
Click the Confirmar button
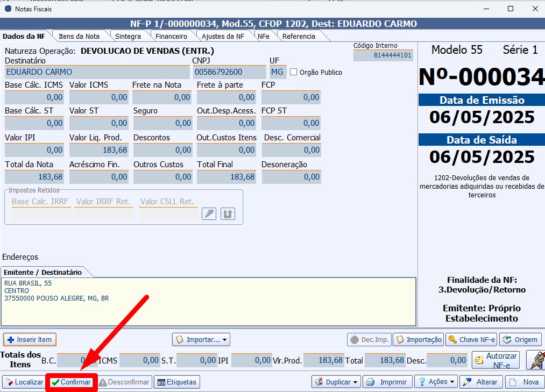pyautogui.click(x=71, y=382)
